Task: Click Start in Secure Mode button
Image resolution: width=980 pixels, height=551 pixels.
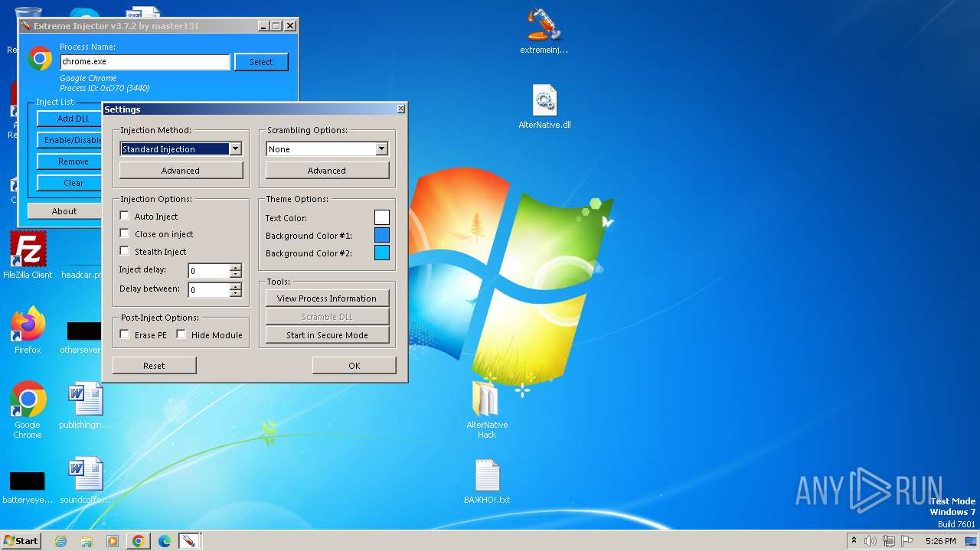Action: [x=327, y=335]
